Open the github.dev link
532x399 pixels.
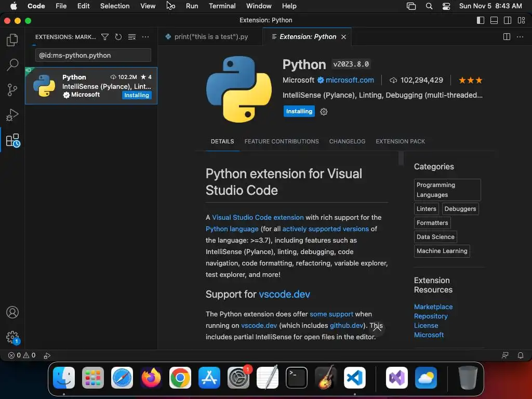click(x=347, y=326)
